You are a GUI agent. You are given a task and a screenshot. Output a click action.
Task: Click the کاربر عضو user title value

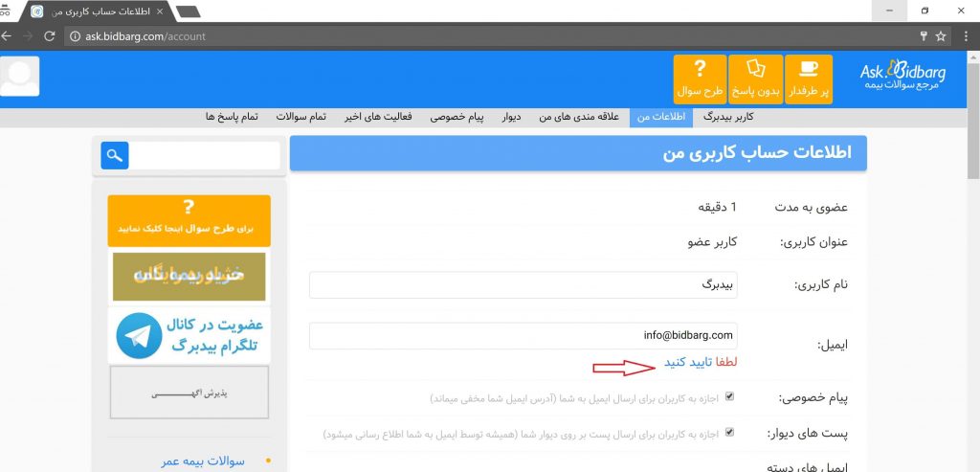click(x=712, y=242)
